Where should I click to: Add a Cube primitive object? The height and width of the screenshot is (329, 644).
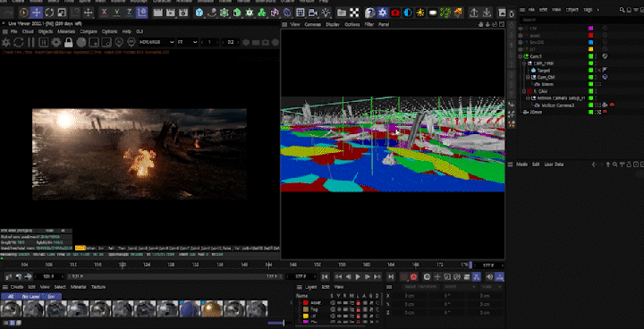click(x=199, y=13)
